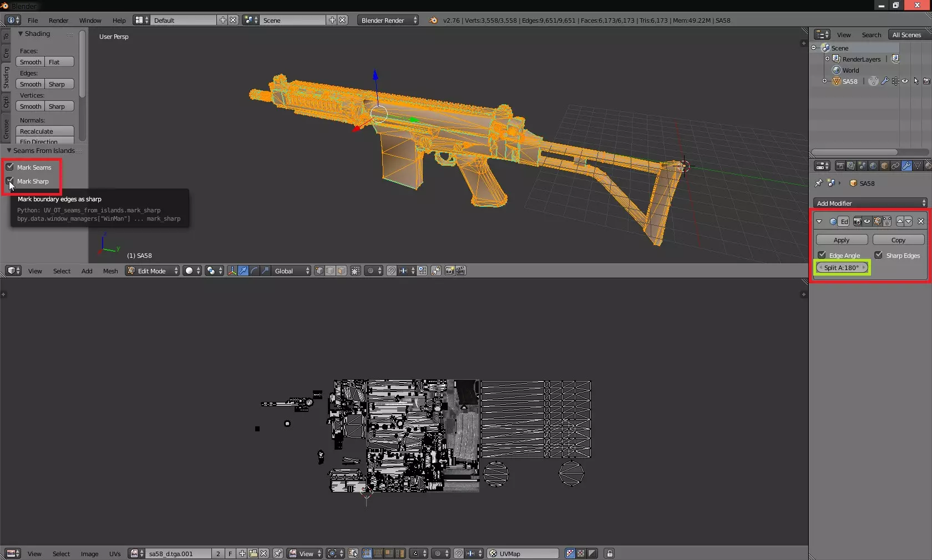Click the Outliner horizontal scrollbar

point(854,152)
